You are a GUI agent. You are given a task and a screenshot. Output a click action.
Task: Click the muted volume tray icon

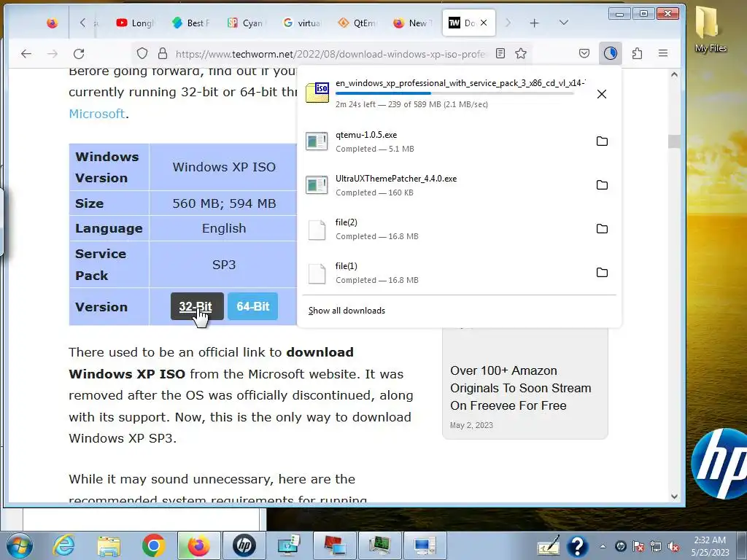tap(674, 547)
